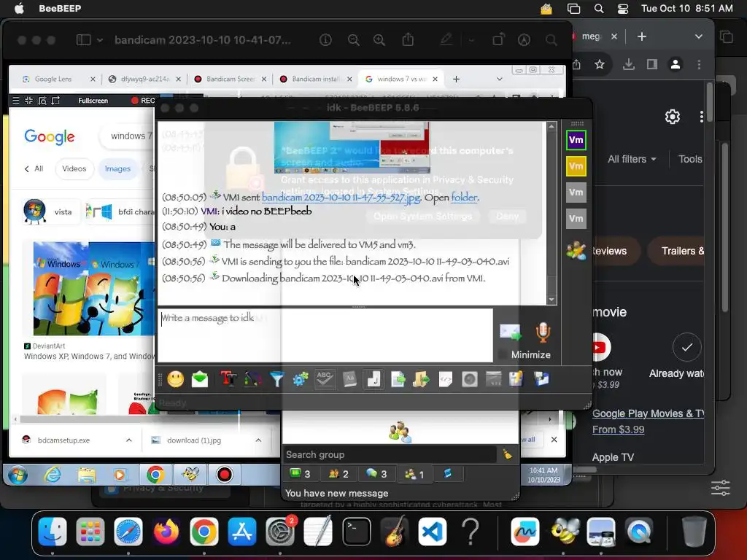Select the Images filter chip in Google
Viewport: 747px width, 560px height.
click(117, 168)
